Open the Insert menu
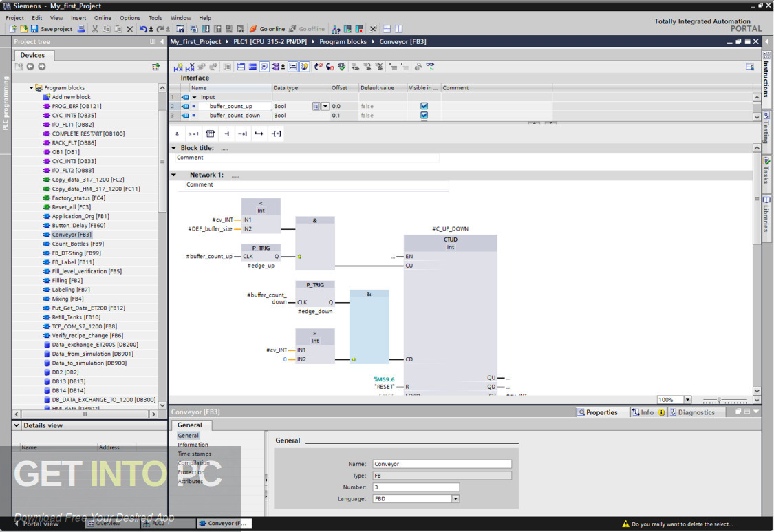 pyautogui.click(x=78, y=18)
